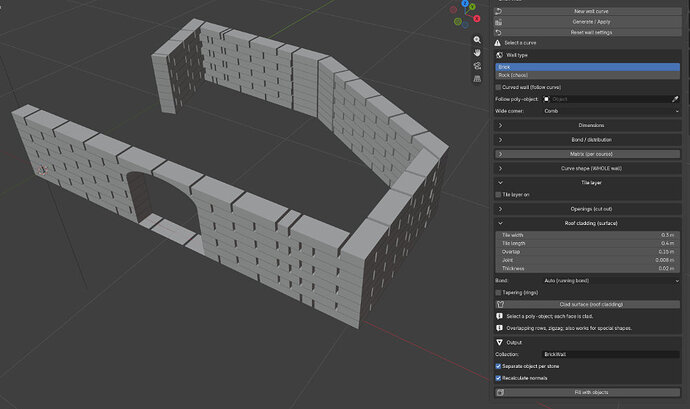Viewport: 690px width, 409px height.
Task: Click the green Y axis on navigation gizmo
Action: (x=472, y=7)
